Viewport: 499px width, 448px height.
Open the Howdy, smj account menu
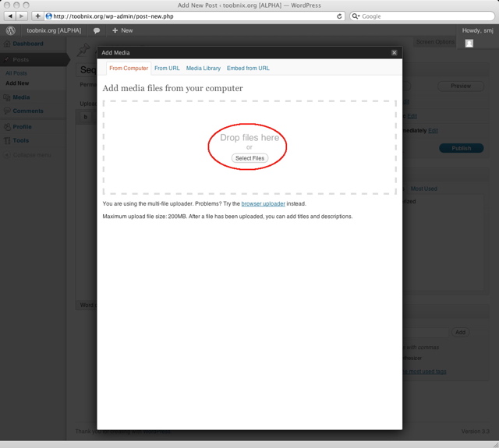coord(477,30)
